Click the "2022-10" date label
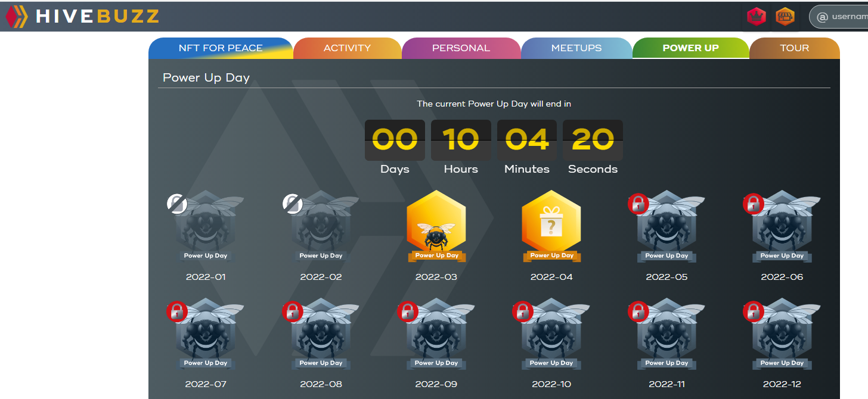Image resolution: width=868 pixels, height=399 pixels. click(x=551, y=384)
